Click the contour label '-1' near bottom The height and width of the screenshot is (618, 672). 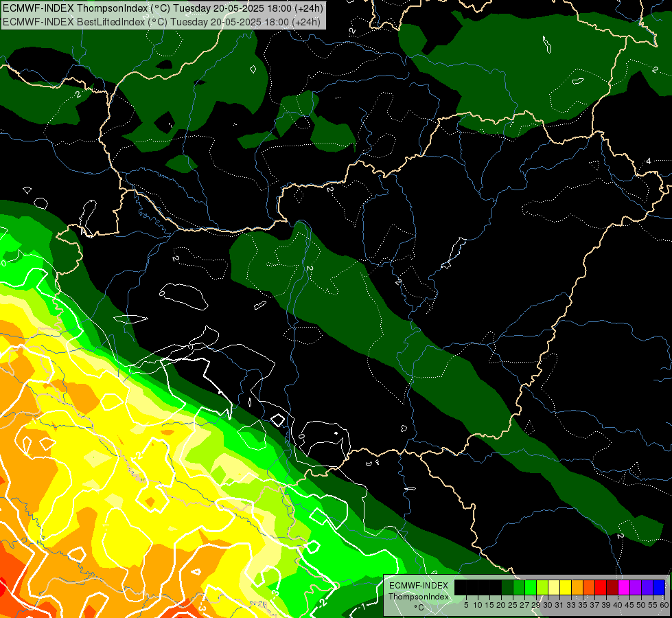click(362, 607)
